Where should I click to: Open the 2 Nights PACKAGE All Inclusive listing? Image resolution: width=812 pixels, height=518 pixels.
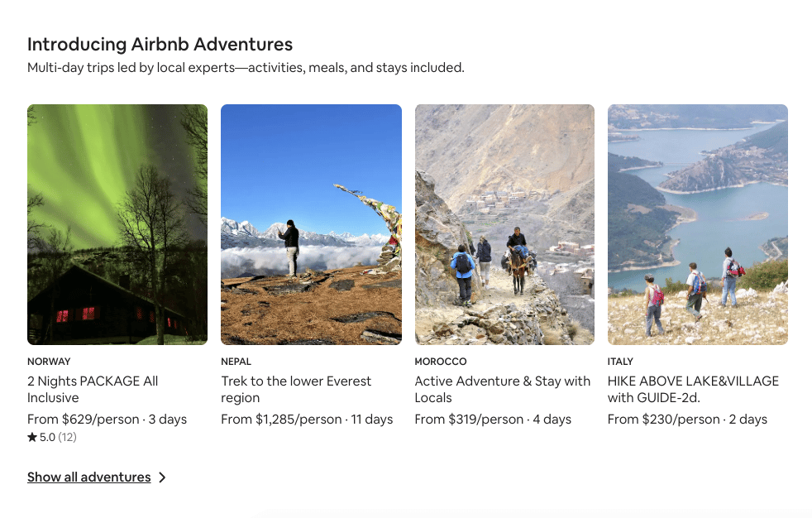tap(93, 389)
